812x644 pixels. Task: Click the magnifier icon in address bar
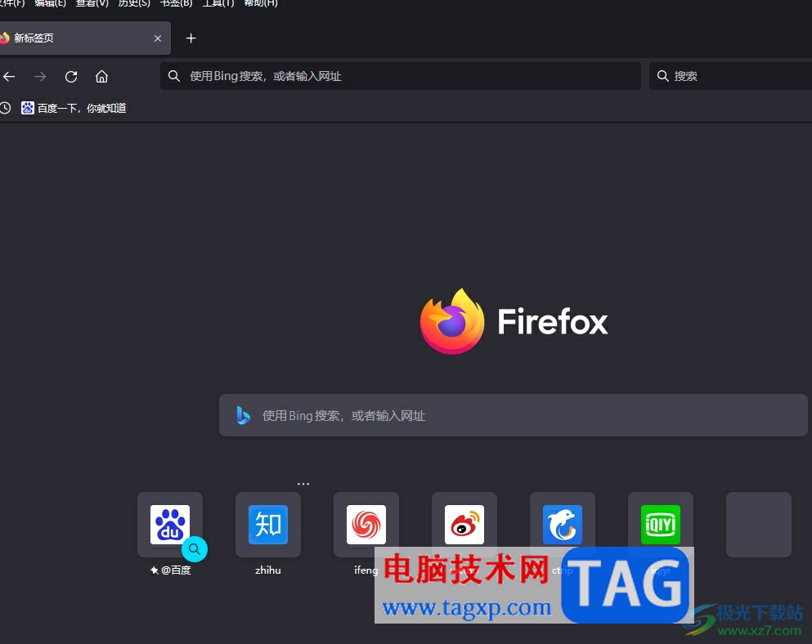point(174,76)
